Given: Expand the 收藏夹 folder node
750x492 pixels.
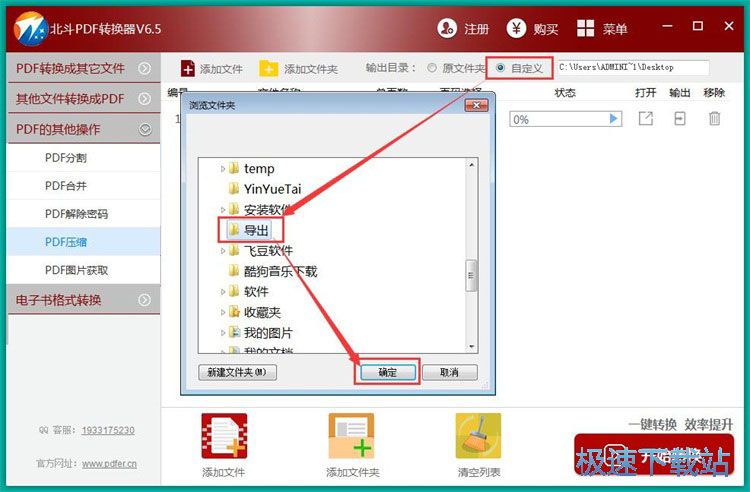Looking at the screenshot, I should coord(222,312).
